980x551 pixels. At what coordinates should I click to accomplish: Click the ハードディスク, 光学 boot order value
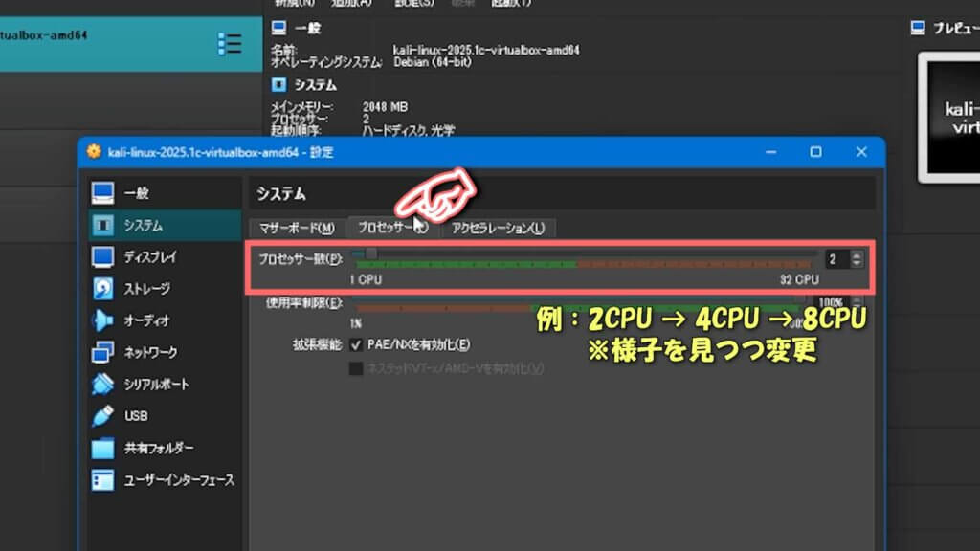(x=409, y=130)
